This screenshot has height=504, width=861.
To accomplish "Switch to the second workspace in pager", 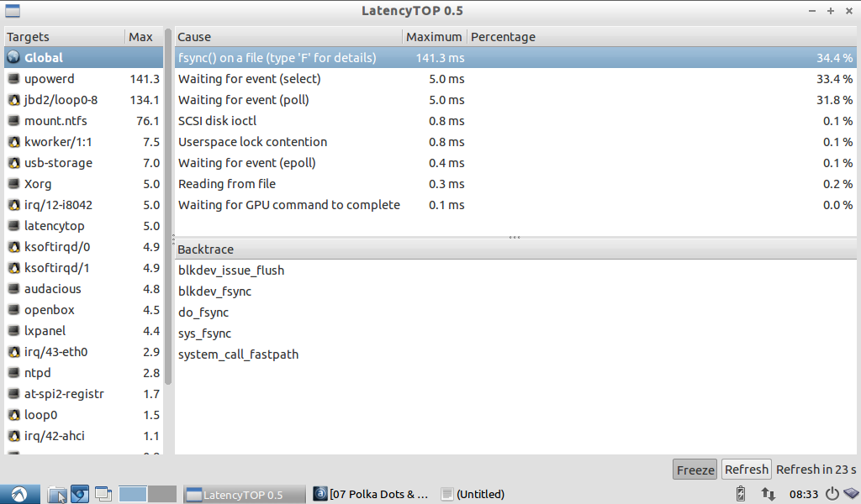I will (162, 494).
